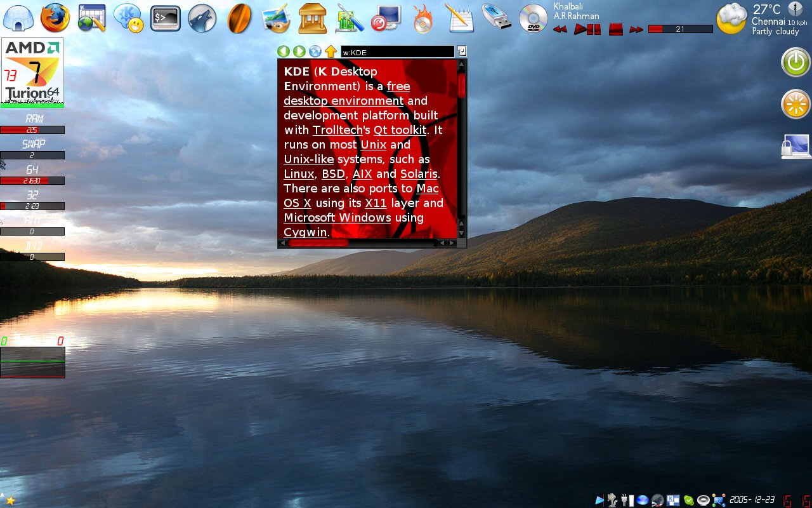Open the 'X11' link
The height and width of the screenshot is (508, 812).
click(376, 203)
